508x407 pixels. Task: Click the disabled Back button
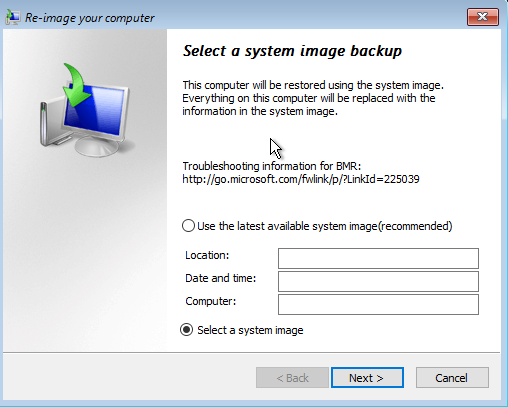[x=292, y=378]
